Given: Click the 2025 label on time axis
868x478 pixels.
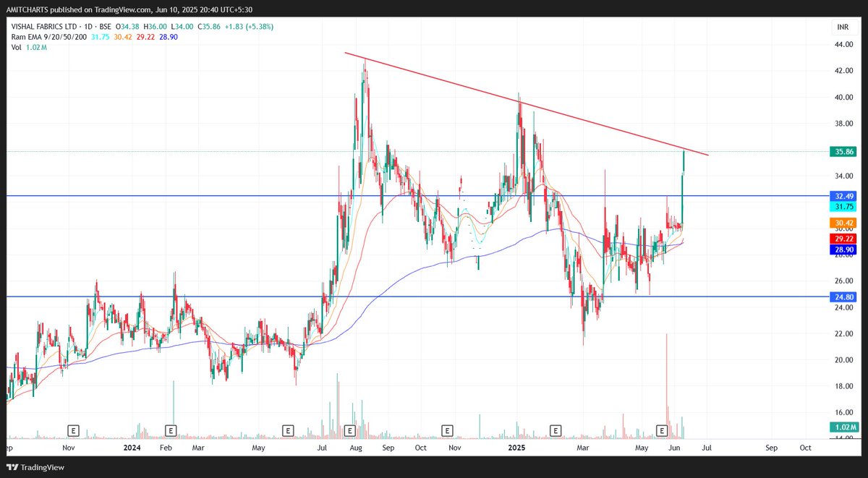Looking at the screenshot, I should (516, 448).
